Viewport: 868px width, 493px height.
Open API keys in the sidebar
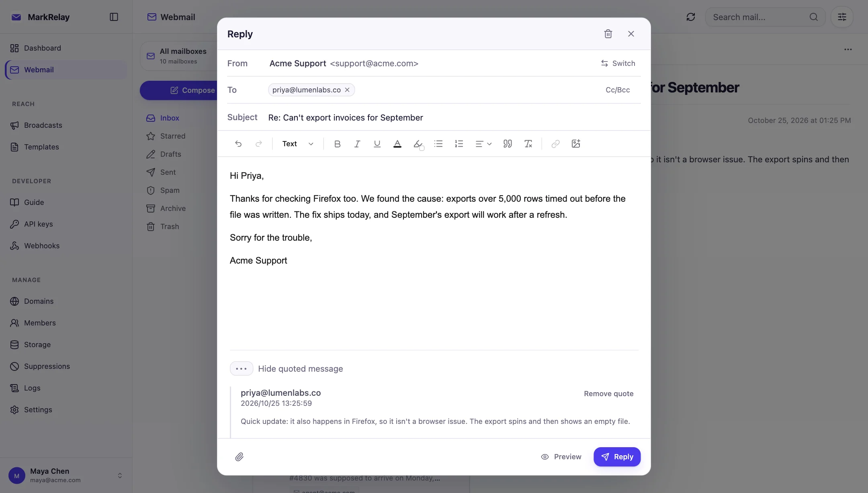[x=66, y=224]
